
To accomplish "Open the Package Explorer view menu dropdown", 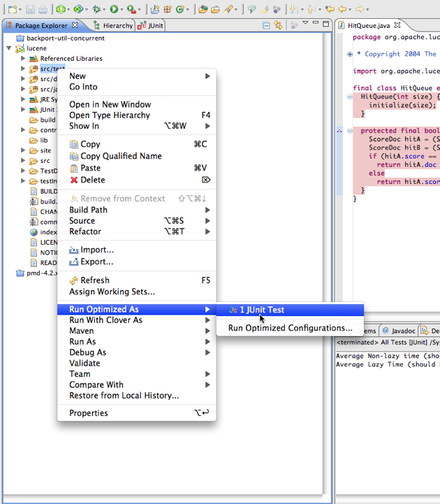I will tap(305, 24).
